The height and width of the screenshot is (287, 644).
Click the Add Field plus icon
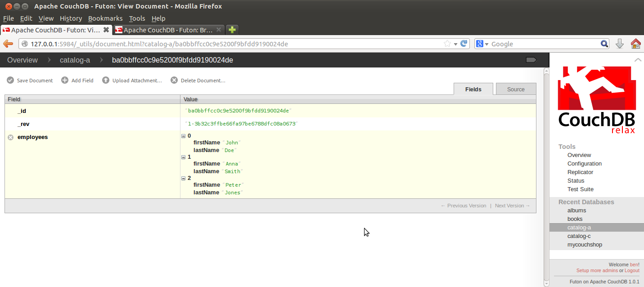(x=65, y=81)
